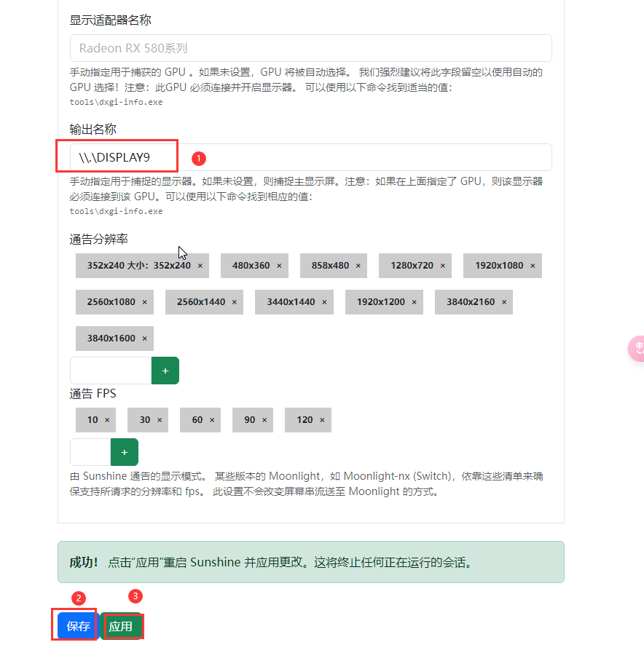Viewport: 644px width, 661px height.
Task: Remove the 3440x1440 resolution tag
Action: click(x=324, y=302)
